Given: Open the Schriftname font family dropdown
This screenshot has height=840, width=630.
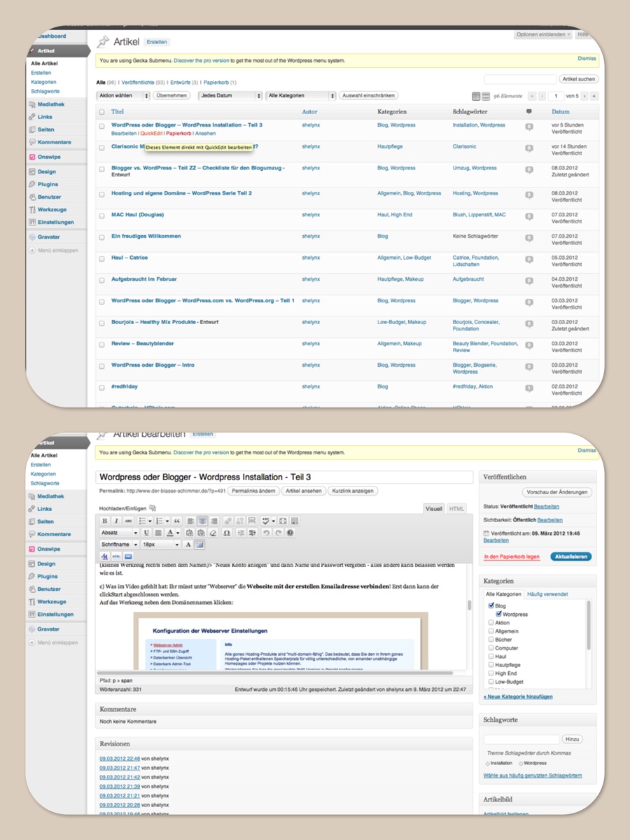Looking at the screenshot, I should (120, 544).
